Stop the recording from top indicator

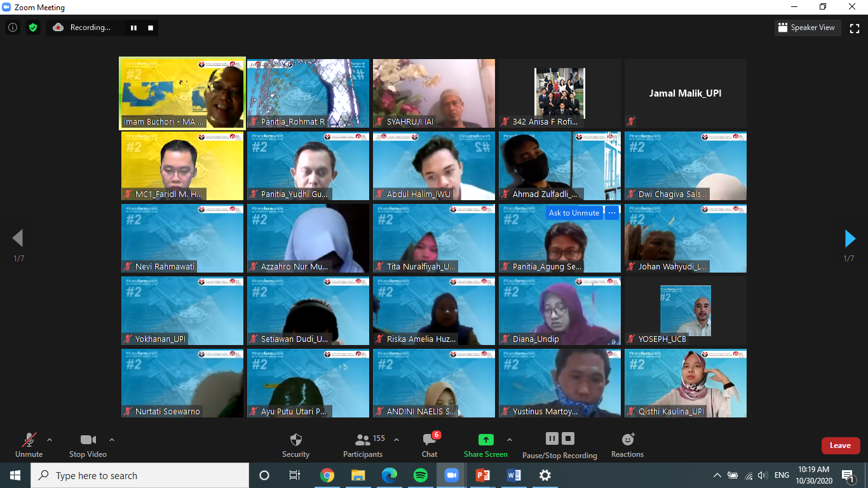pos(151,28)
